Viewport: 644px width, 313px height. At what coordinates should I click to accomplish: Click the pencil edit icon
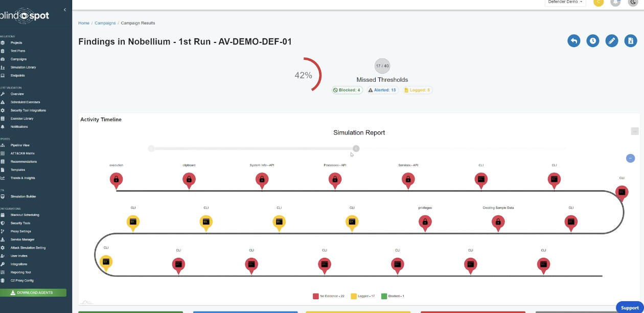click(x=611, y=41)
